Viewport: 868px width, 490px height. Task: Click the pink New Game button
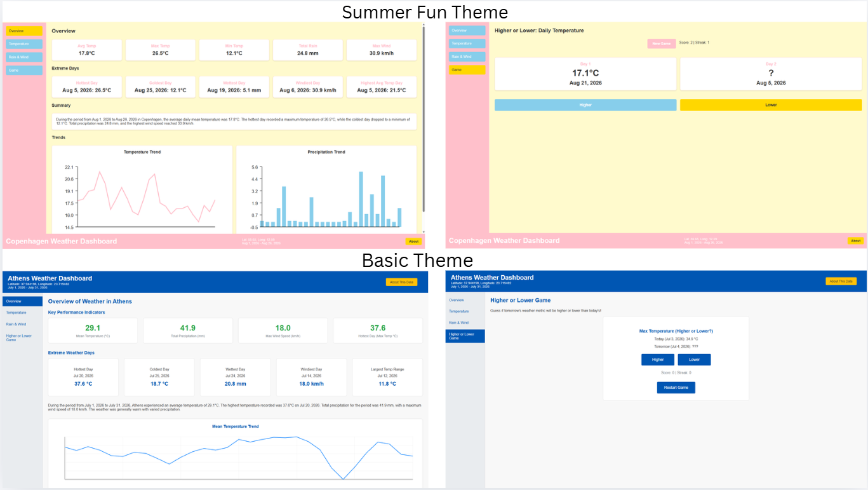tap(662, 44)
